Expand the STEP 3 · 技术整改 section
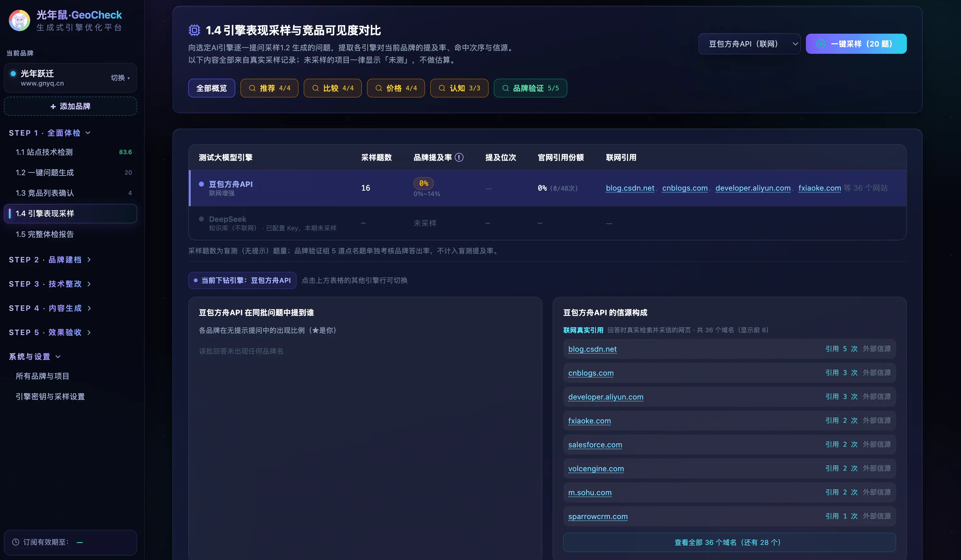 [50, 284]
